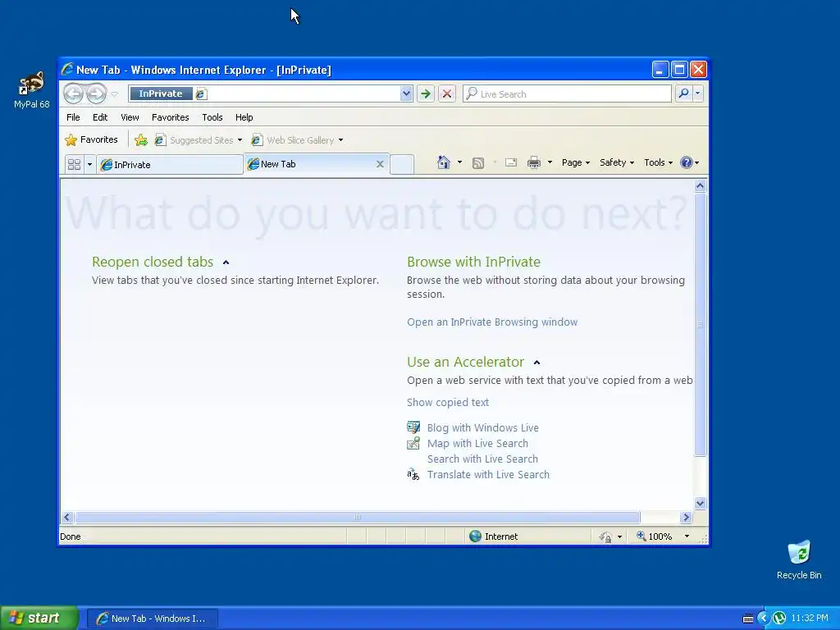Click inside the address bar field

coord(304,94)
